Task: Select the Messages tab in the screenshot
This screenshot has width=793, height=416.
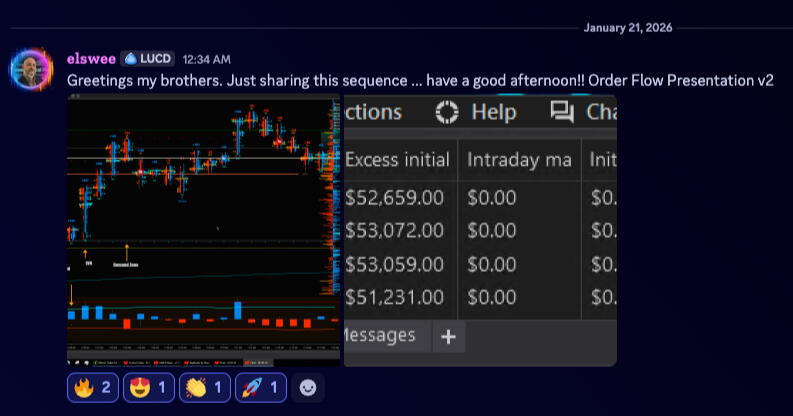Action: (380, 335)
